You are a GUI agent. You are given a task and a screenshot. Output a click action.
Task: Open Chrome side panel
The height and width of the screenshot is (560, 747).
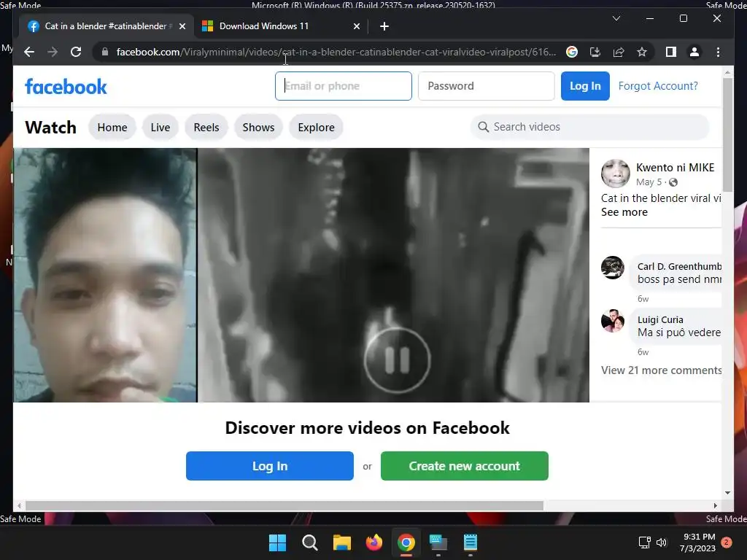pyautogui.click(x=671, y=52)
